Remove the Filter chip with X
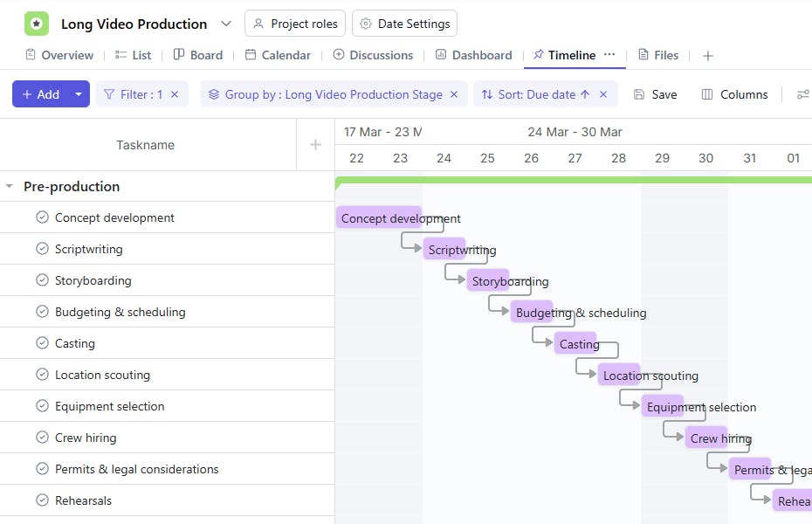The image size is (812, 524). pyautogui.click(x=175, y=94)
